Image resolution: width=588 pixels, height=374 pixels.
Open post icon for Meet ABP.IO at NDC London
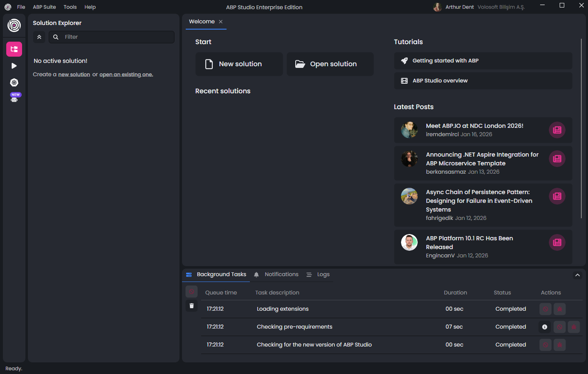point(557,130)
